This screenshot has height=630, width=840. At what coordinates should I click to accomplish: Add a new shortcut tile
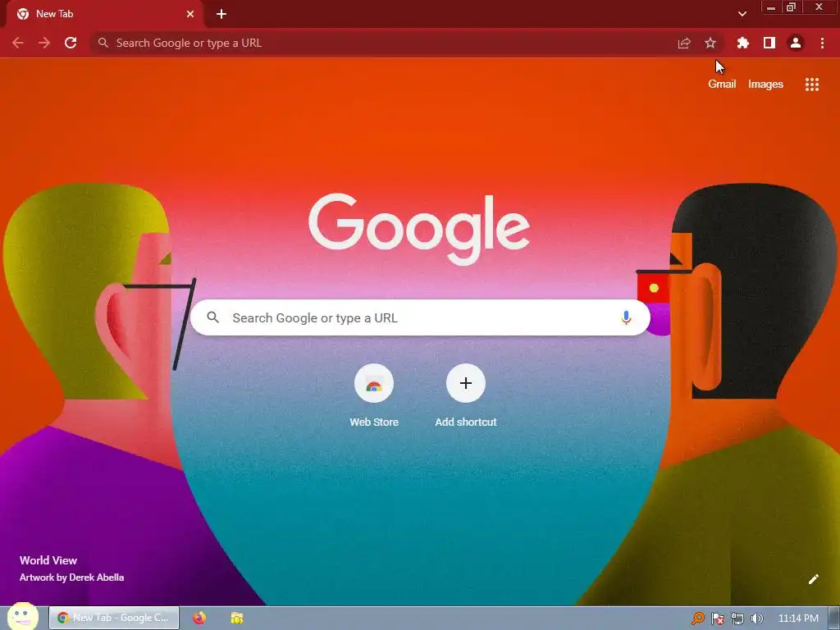[466, 396]
